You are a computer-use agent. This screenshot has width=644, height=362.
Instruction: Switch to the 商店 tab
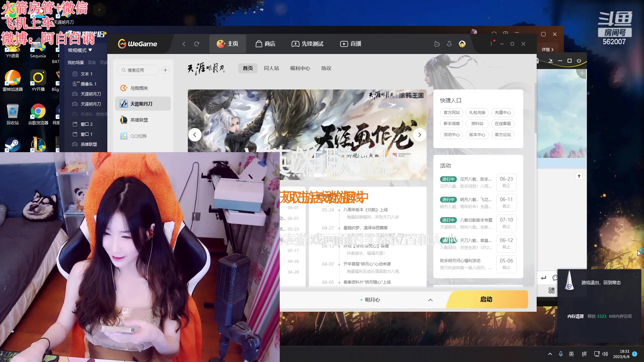point(265,44)
